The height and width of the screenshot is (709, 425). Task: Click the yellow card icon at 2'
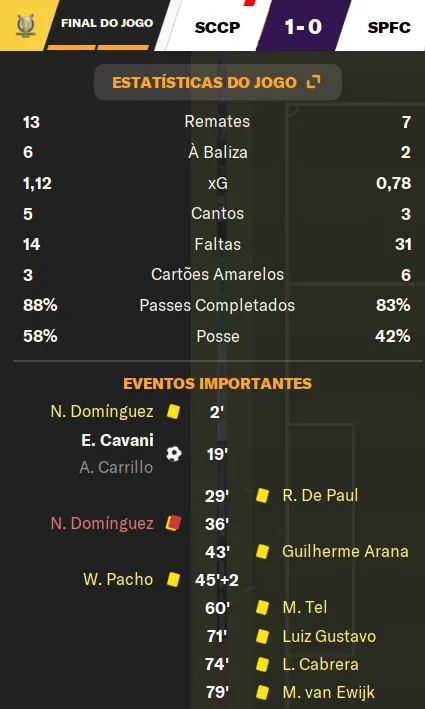174,411
